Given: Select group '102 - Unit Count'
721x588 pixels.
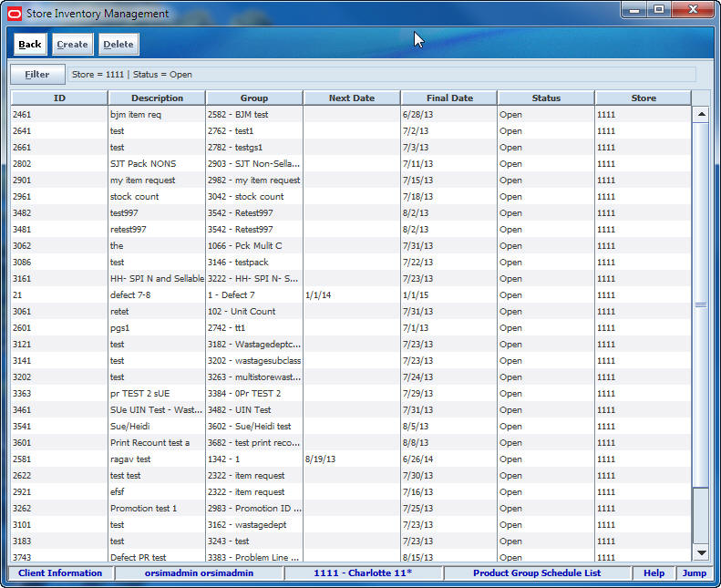Looking at the screenshot, I should [242, 312].
